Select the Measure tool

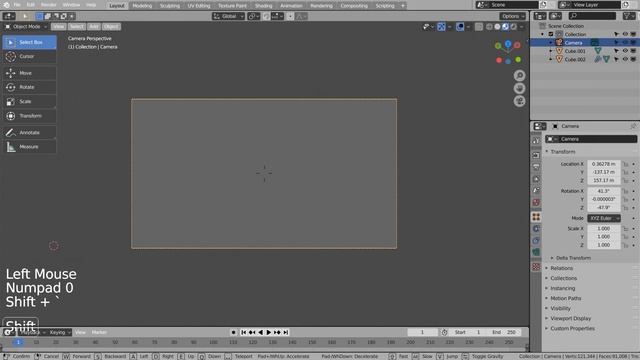(x=29, y=147)
